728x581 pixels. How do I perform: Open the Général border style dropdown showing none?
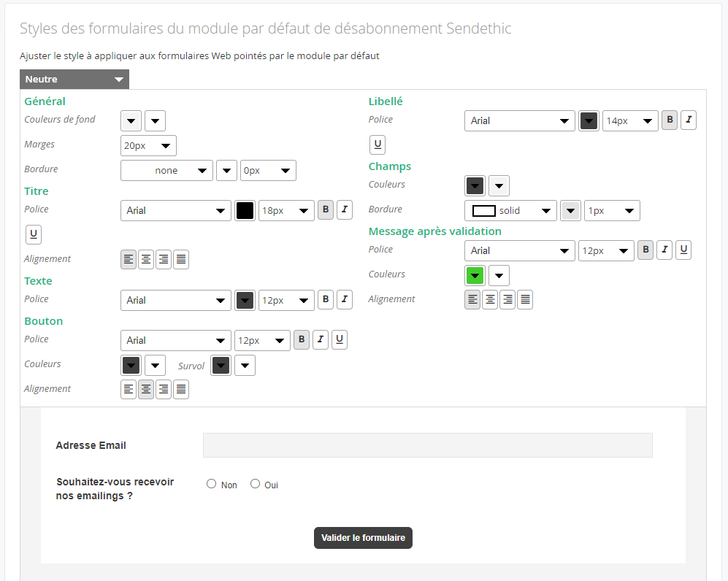tap(166, 170)
